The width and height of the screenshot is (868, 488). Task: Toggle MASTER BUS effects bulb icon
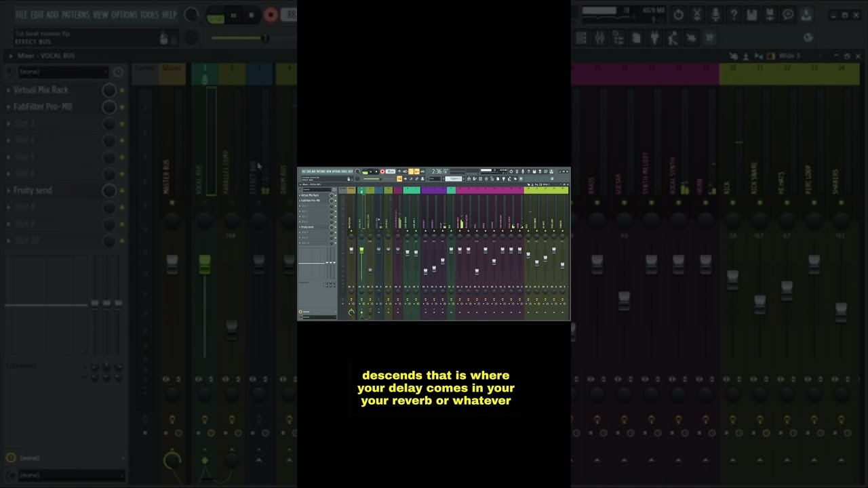pos(351,300)
